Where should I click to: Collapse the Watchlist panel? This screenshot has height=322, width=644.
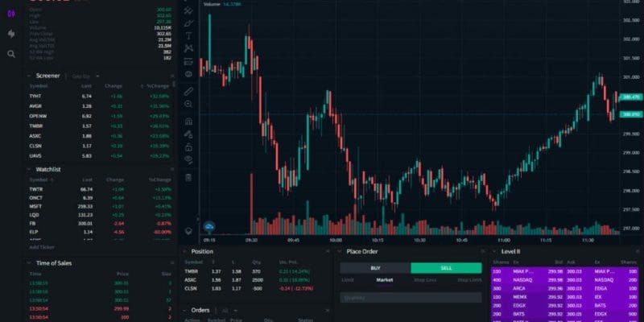(x=29, y=170)
